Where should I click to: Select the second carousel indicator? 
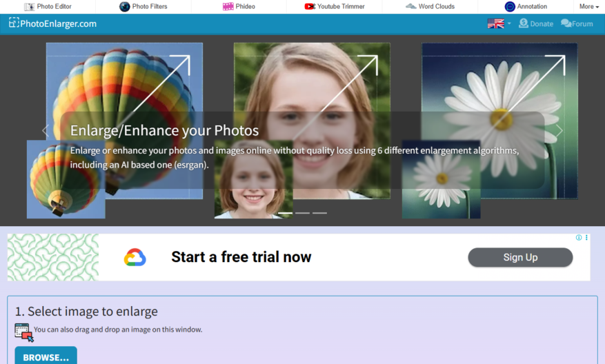302,213
